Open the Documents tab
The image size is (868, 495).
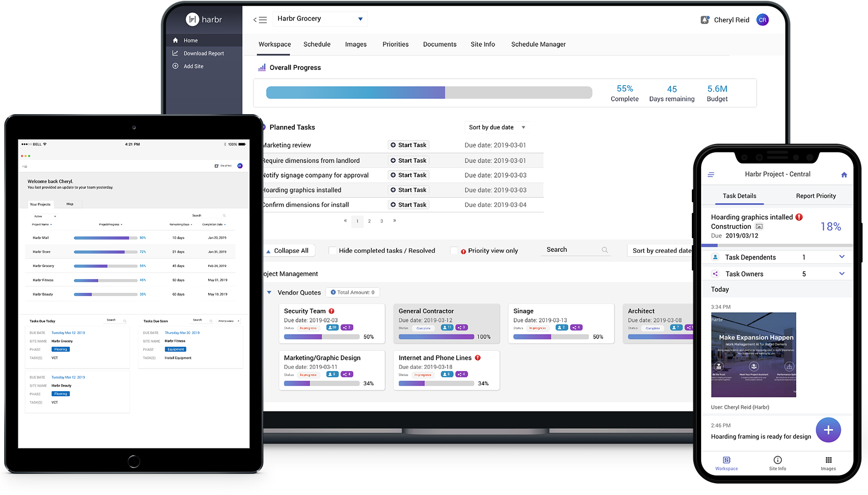coord(440,44)
